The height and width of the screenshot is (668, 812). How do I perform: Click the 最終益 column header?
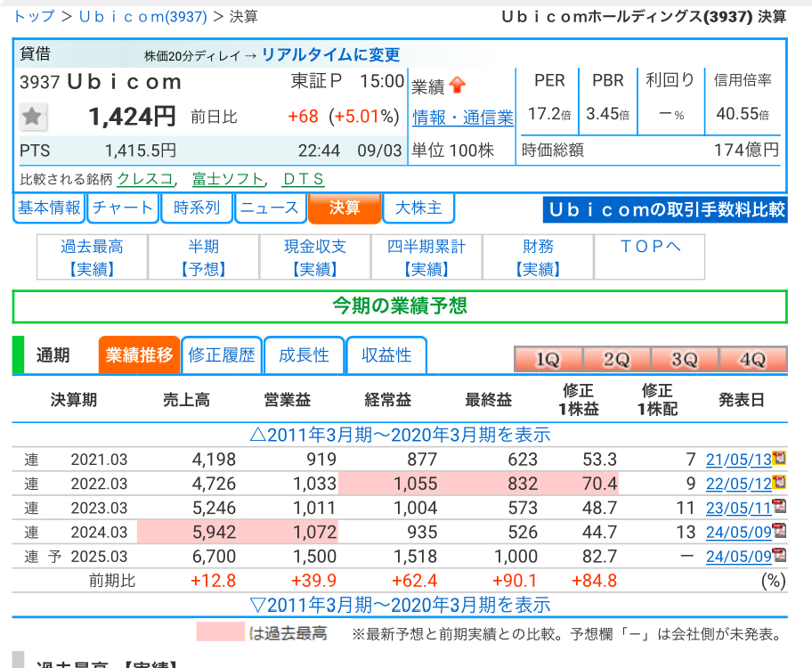[x=488, y=400]
